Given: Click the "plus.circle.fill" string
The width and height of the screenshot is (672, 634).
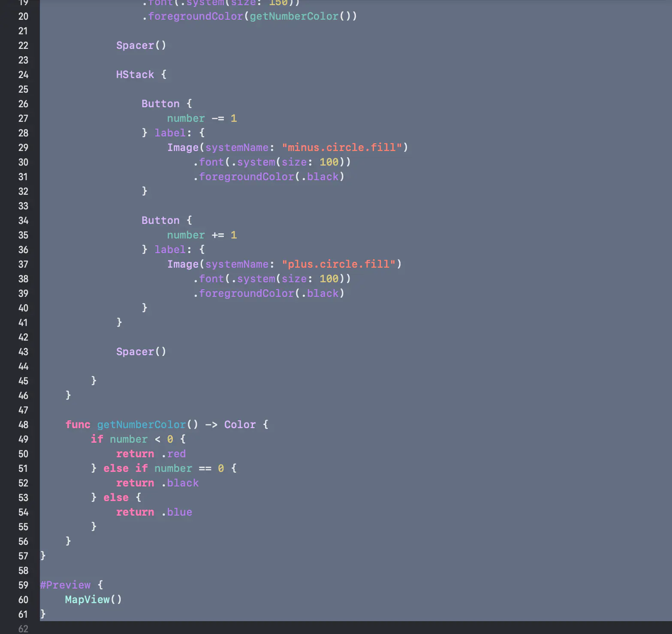Looking at the screenshot, I should point(339,264).
